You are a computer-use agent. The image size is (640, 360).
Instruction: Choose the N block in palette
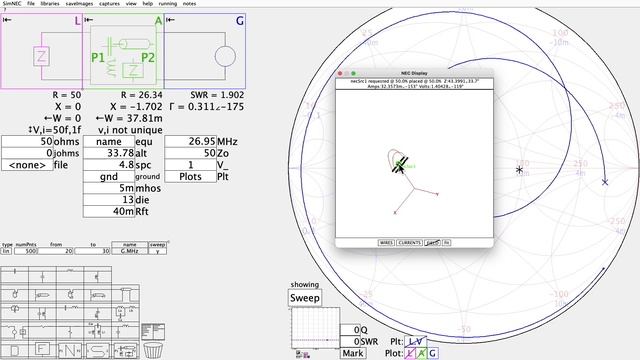click(x=70, y=351)
